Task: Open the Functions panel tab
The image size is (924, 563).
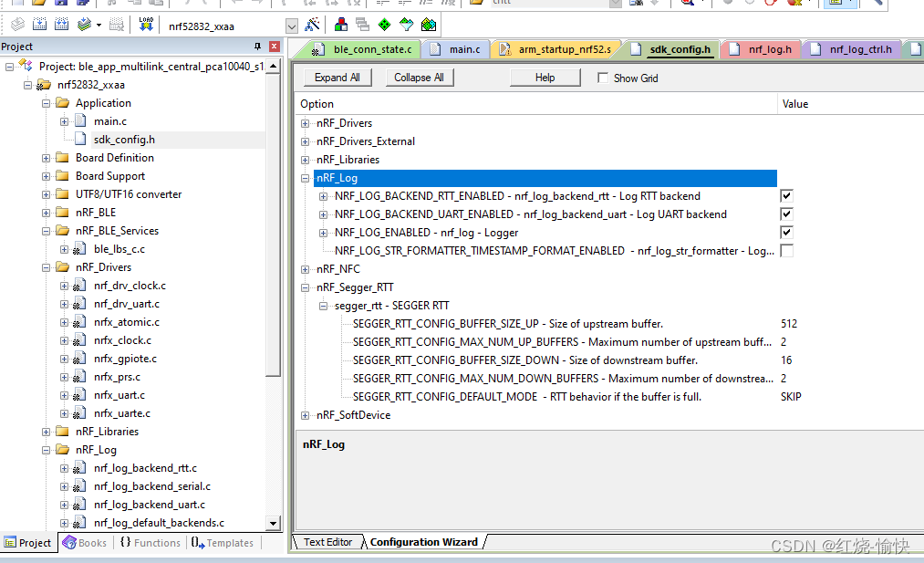Action: pyautogui.click(x=151, y=543)
